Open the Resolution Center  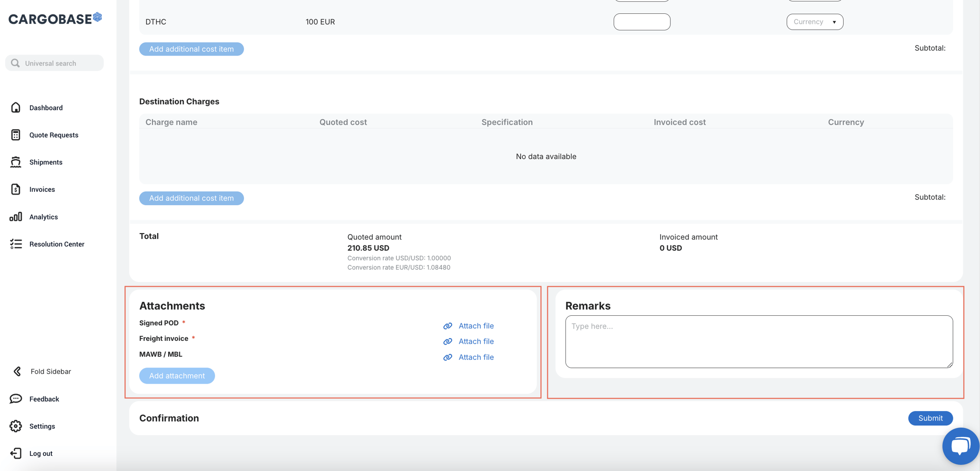pos(57,244)
